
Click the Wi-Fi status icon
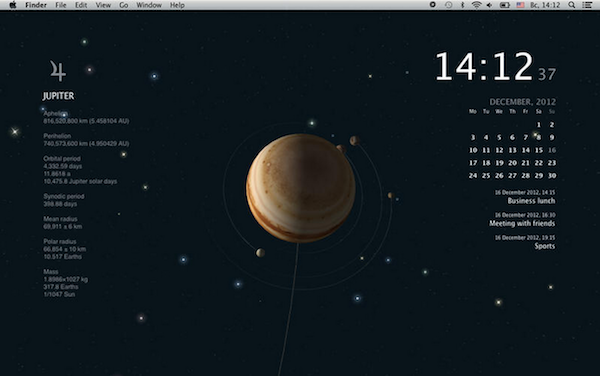(476, 5)
